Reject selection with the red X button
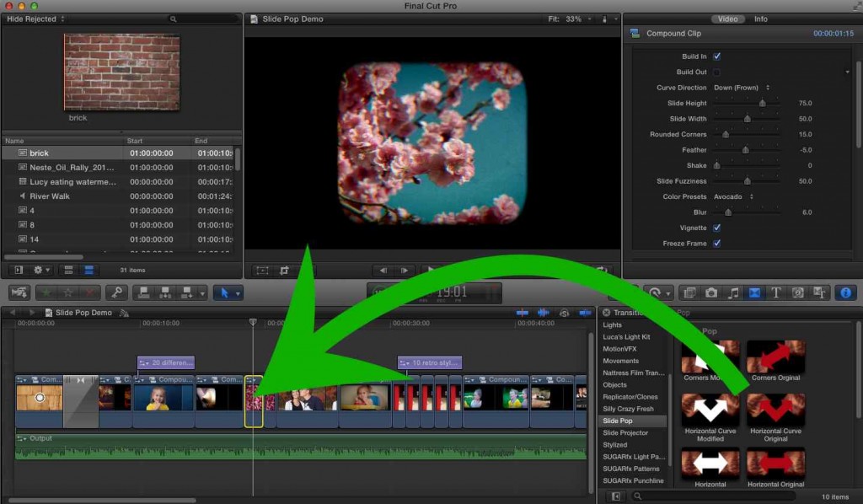Screen dimensions: 863x504 click(89, 292)
